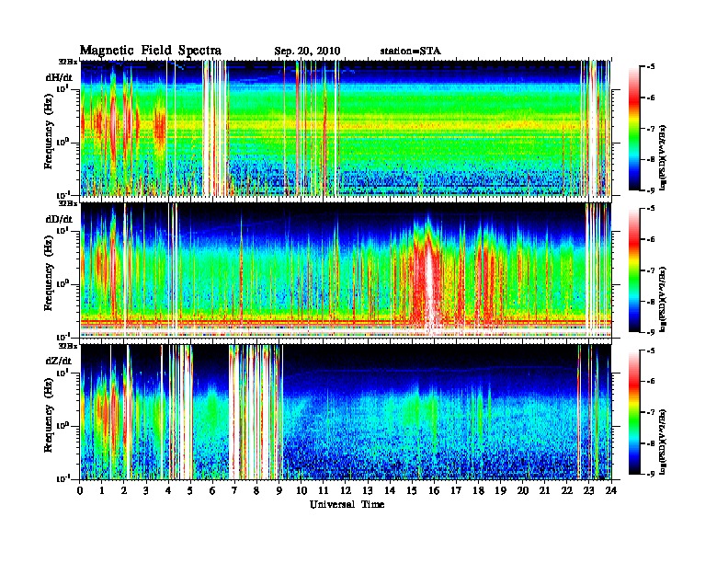Click the -5 value on the top colorbar
Viewport: 728px width, 563px height.
coord(651,67)
